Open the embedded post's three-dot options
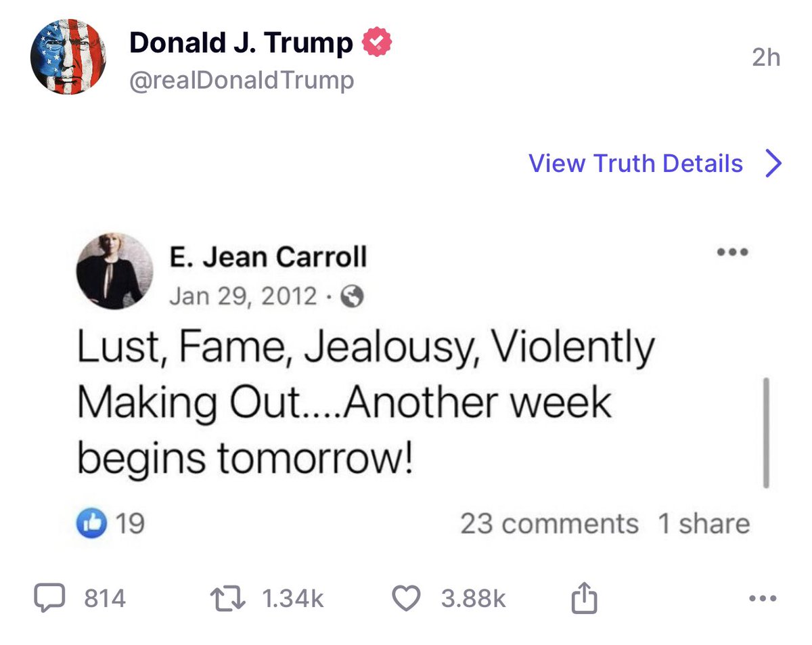Image resolution: width=812 pixels, height=645 pixels. [x=733, y=252]
